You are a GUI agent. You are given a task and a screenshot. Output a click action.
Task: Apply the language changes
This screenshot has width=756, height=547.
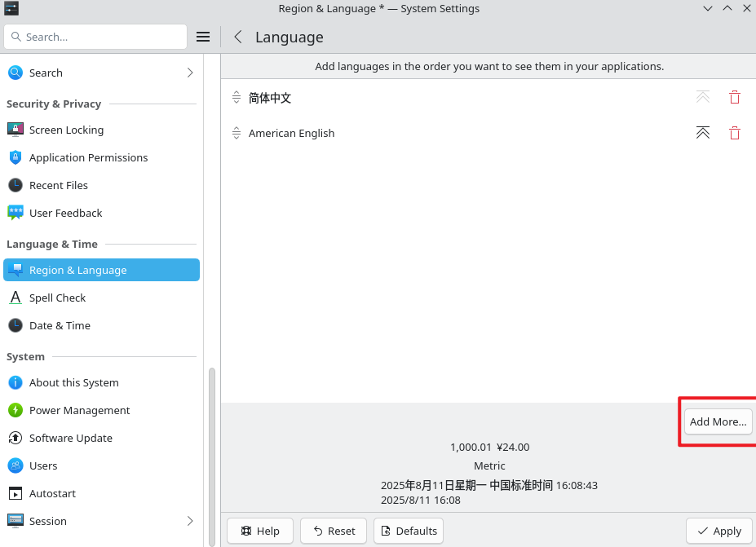(718, 531)
